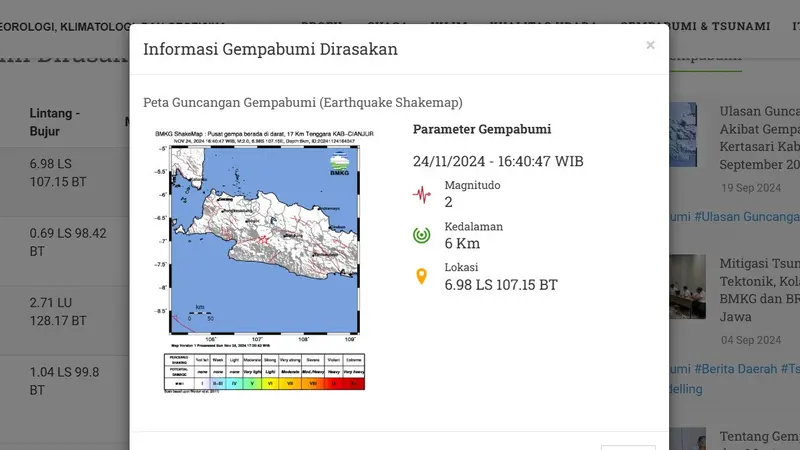800x450 pixels.
Task: Click the green Kedalaman depth icon
Action: tap(422, 235)
